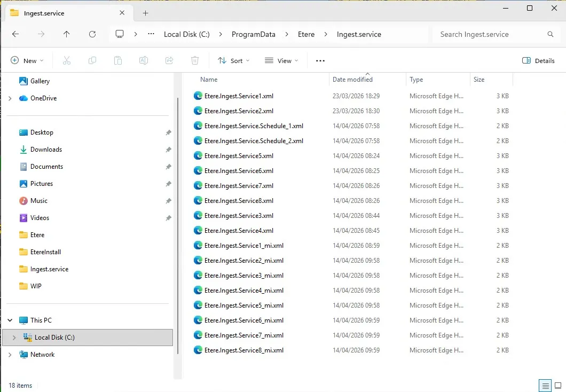Open a new tab with plus button
The height and width of the screenshot is (392, 566).
(145, 13)
